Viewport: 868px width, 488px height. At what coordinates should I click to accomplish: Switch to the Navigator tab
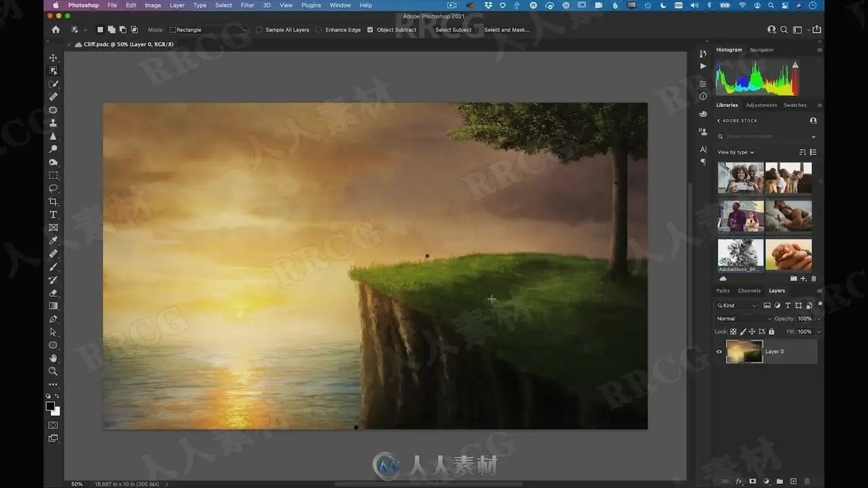pos(762,49)
